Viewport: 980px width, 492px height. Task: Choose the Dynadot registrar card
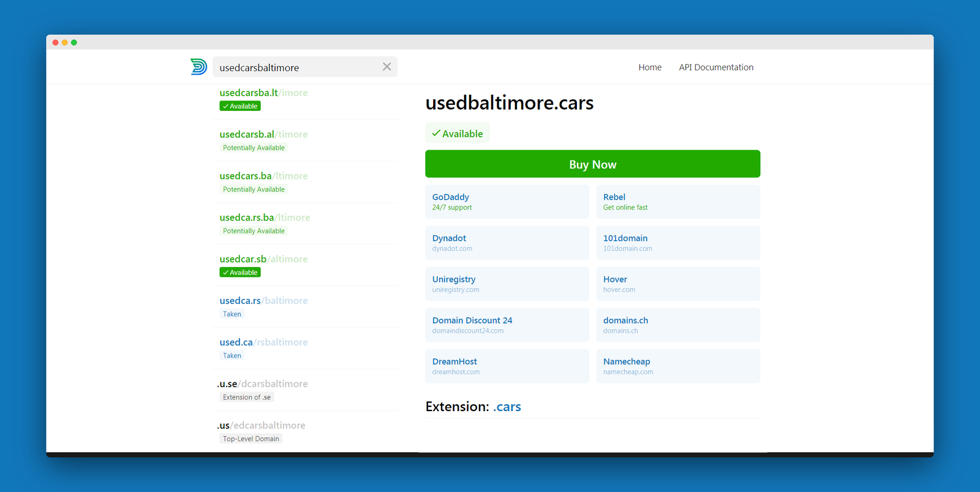point(507,243)
